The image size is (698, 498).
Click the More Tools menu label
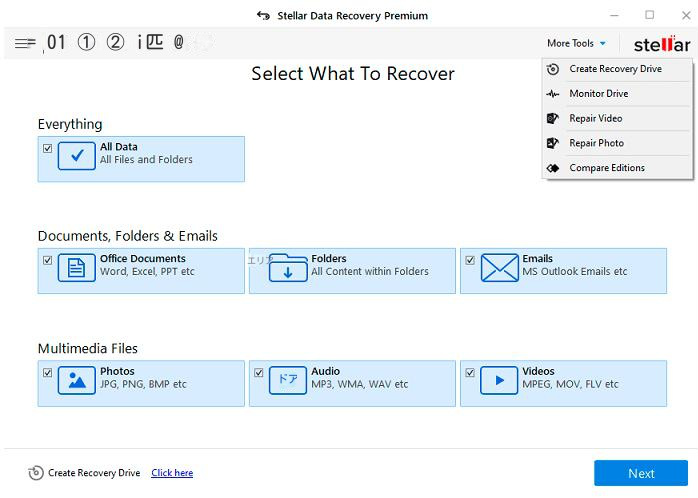570,43
